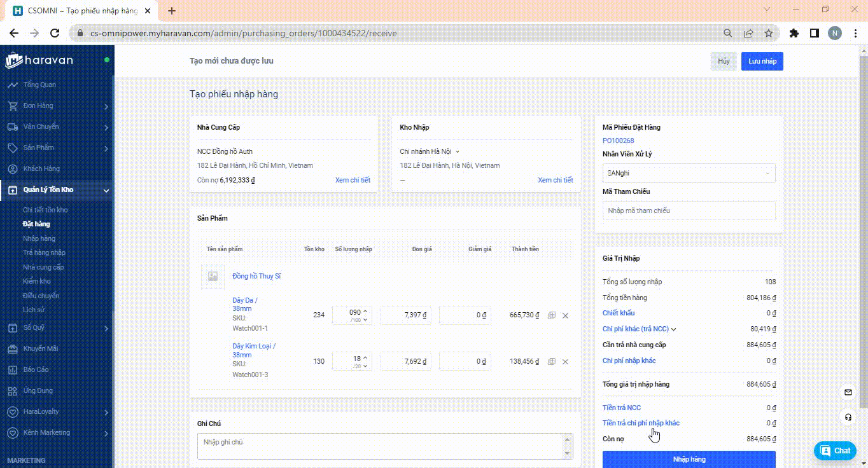The image size is (868, 468).
Task: Increase quantity for Dây Da row
Action: coord(365,312)
